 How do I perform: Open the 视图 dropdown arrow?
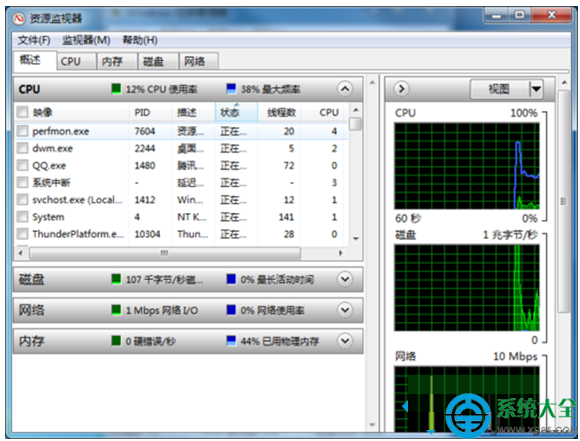coord(536,89)
